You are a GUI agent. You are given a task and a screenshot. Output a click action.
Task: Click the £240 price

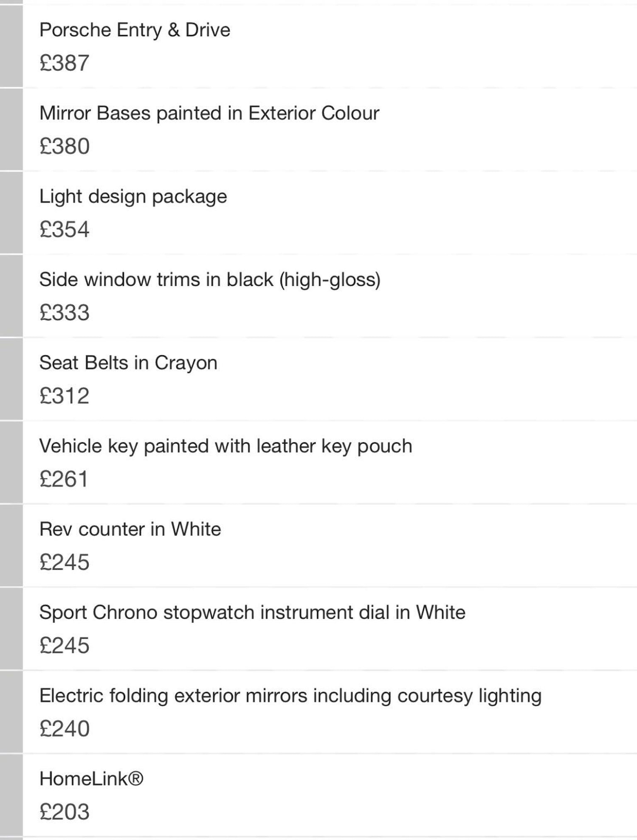tap(64, 728)
